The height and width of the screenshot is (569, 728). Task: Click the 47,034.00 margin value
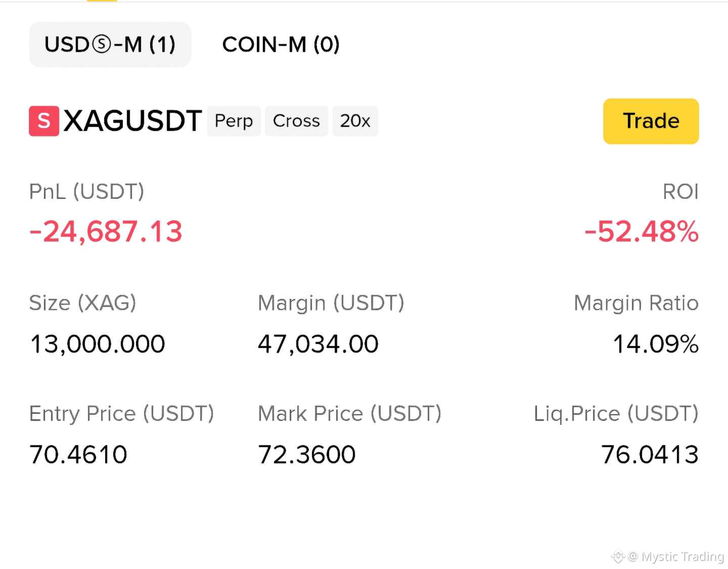click(318, 344)
